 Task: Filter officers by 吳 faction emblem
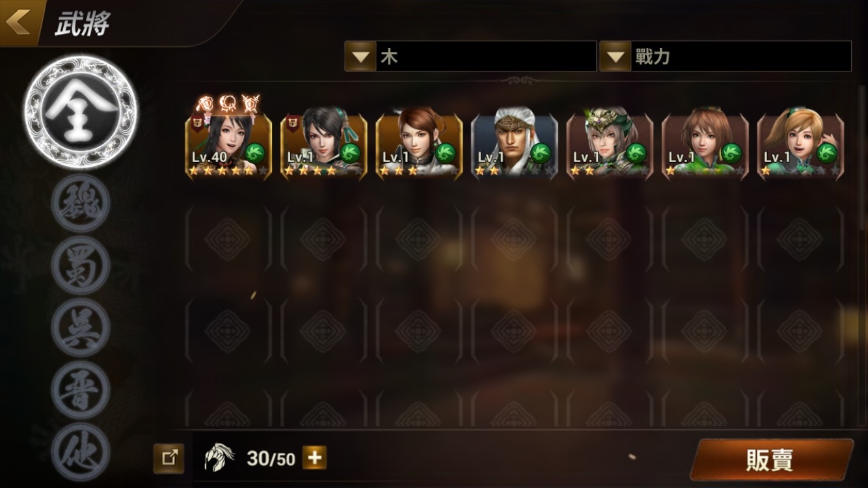click(81, 328)
